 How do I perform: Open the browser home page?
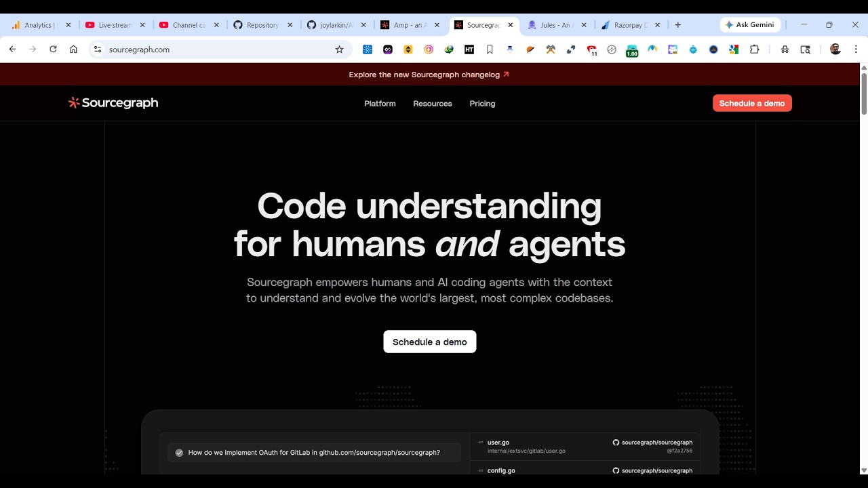[73, 49]
